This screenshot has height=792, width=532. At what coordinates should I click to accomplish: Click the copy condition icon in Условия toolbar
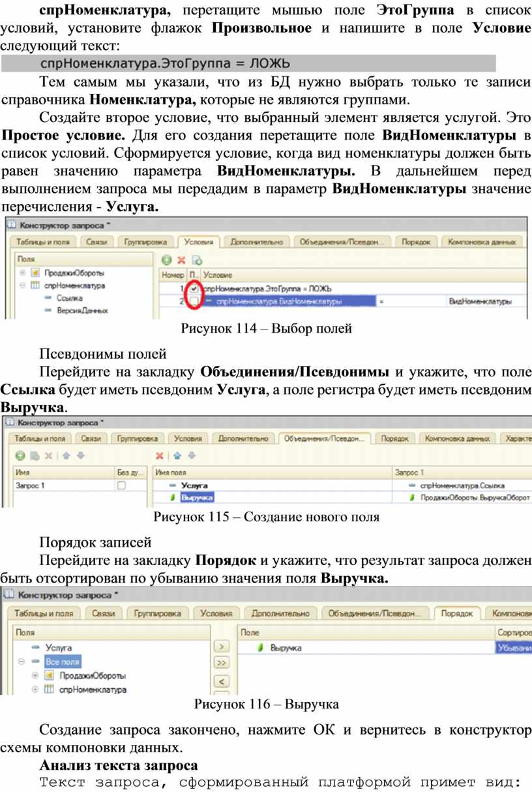point(196,260)
